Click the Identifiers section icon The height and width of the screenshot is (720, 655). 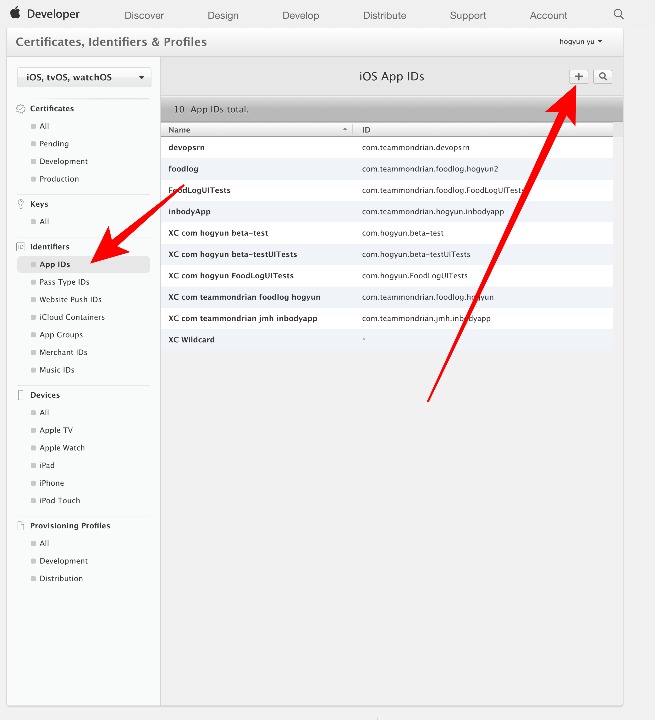(x=21, y=247)
